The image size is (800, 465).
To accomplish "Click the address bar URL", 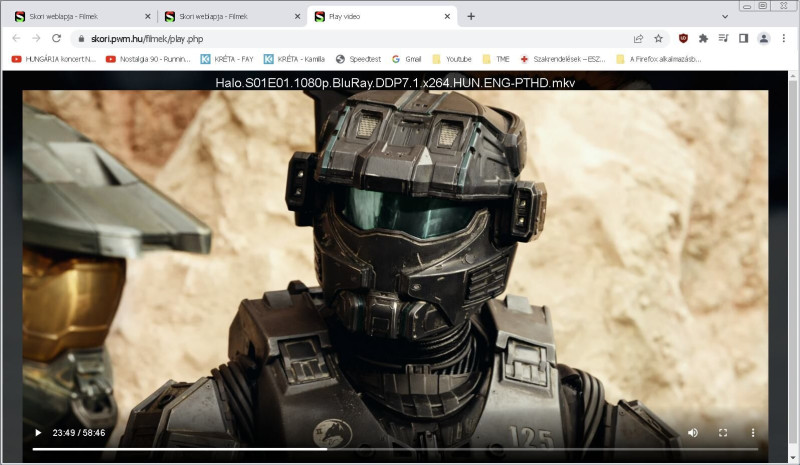I will 147,39.
